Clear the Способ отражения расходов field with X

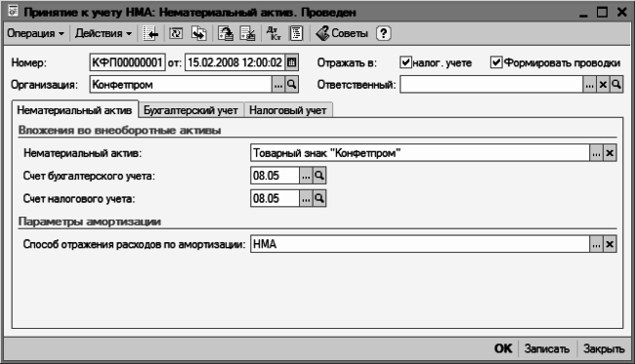tap(610, 244)
